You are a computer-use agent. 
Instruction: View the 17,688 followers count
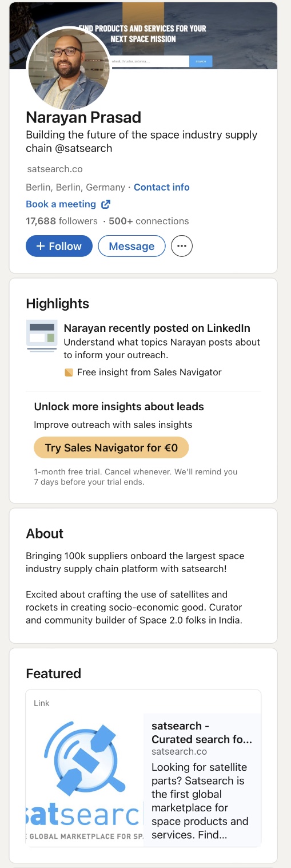62,221
